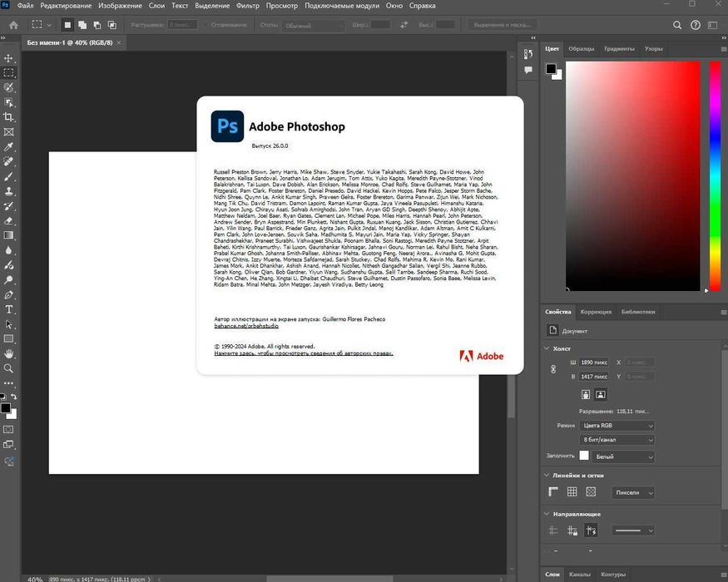This screenshot has height=582, width=728.
Task: Select the History Brush tool
Action: [x=8, y=206]
